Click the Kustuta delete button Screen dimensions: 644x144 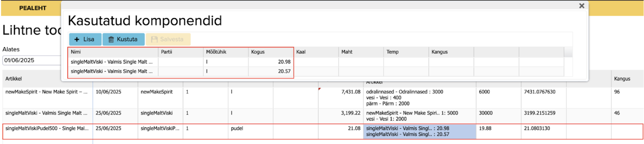(x=123, y=39)
